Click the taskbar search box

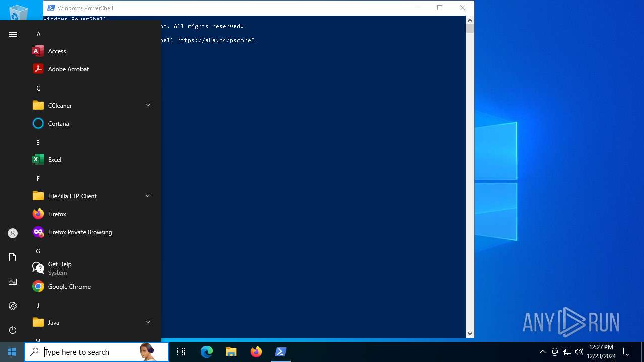[97, 352]
